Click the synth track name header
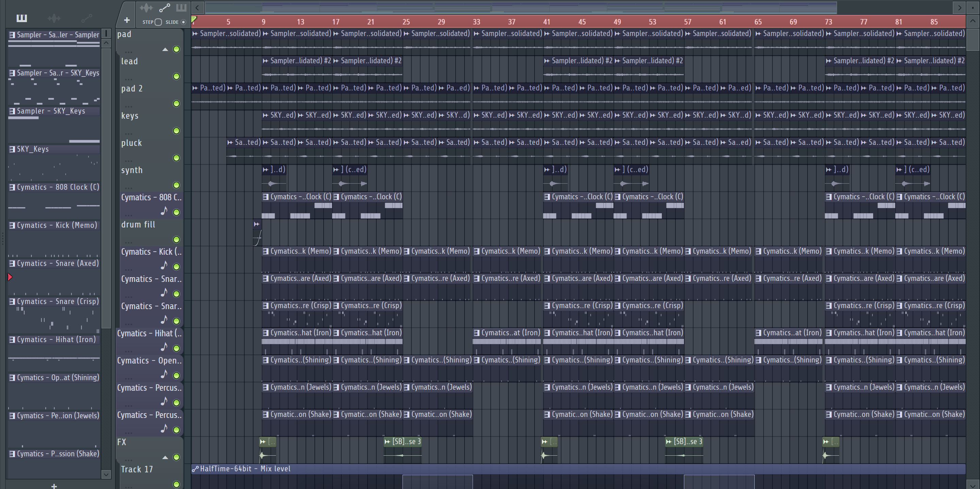Screen dimensions: 980x489 tap(132, 170)
